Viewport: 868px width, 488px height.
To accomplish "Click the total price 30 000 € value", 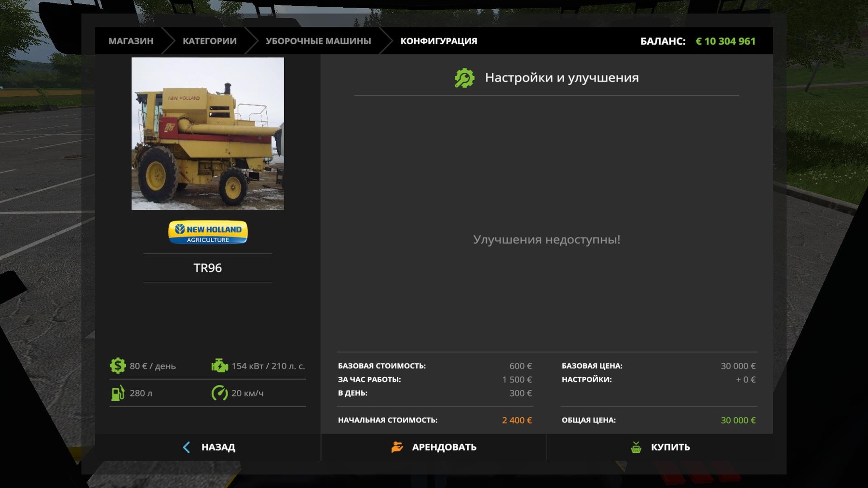I will click(x=738, y=420).
